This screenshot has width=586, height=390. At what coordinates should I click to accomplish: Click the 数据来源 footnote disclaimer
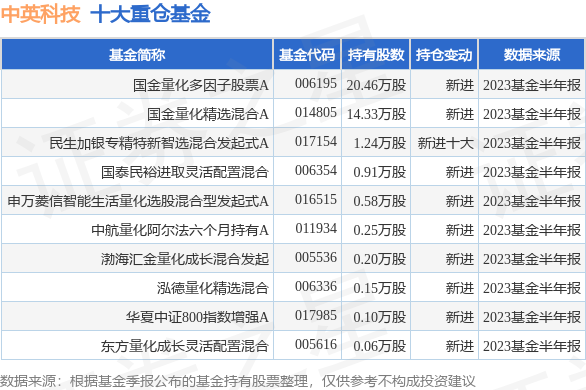238,381
